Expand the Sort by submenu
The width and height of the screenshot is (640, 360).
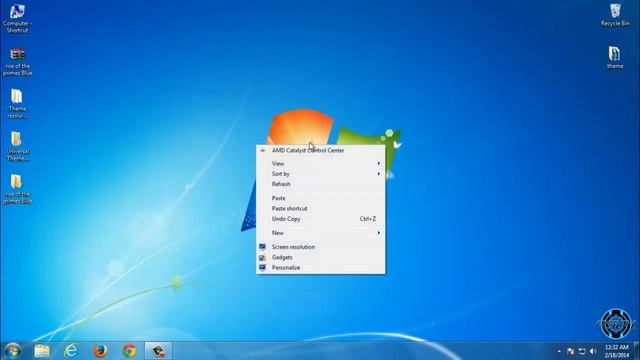tap(320, 174)
